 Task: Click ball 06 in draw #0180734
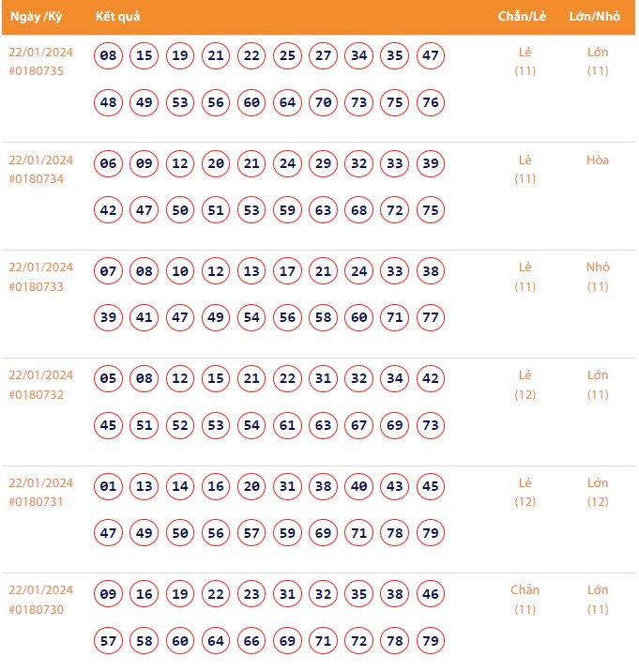click(109, 163)
